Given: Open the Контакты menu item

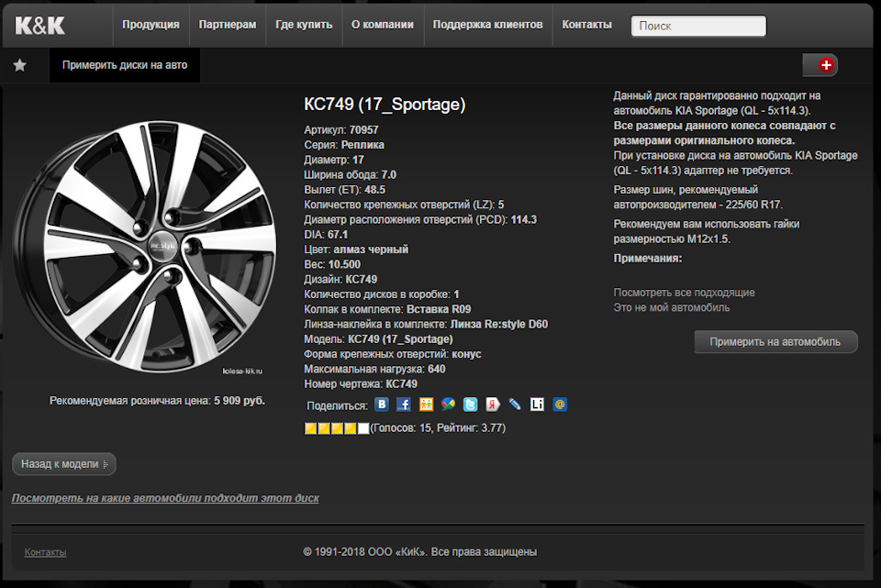Looking at the screenshot, I should point(586,25).
